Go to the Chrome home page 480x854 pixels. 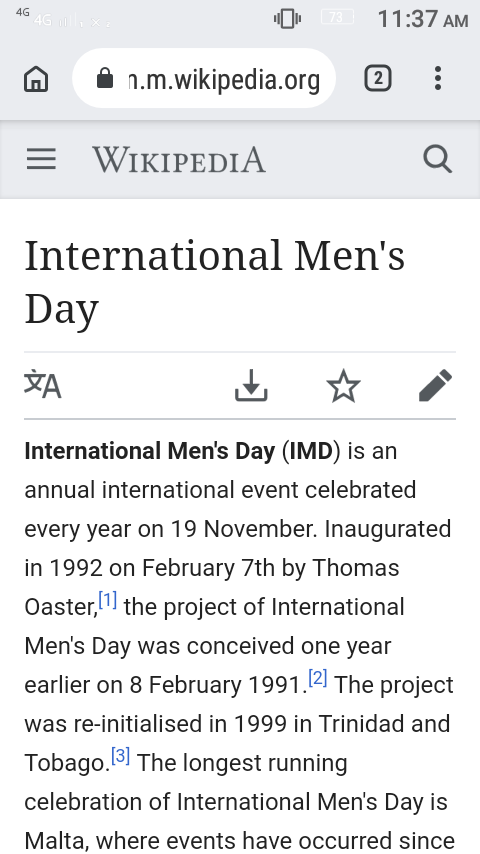tap(36, 78)
